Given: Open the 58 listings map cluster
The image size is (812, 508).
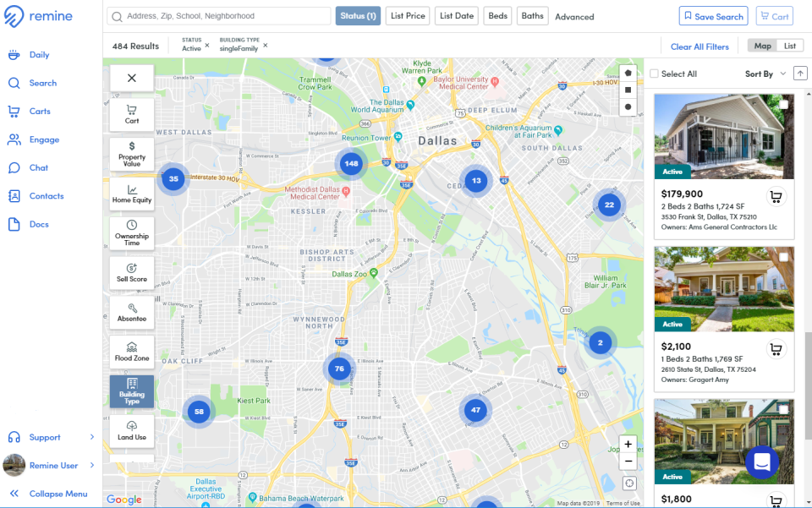Looking at the screenshot, I should [199, 412].
